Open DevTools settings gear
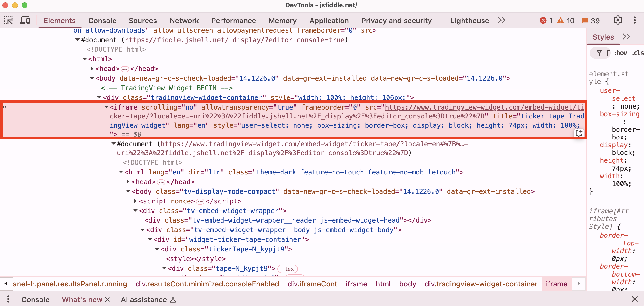Image resolution: width=644 pixels, height=306 pixels. point(617,20)
